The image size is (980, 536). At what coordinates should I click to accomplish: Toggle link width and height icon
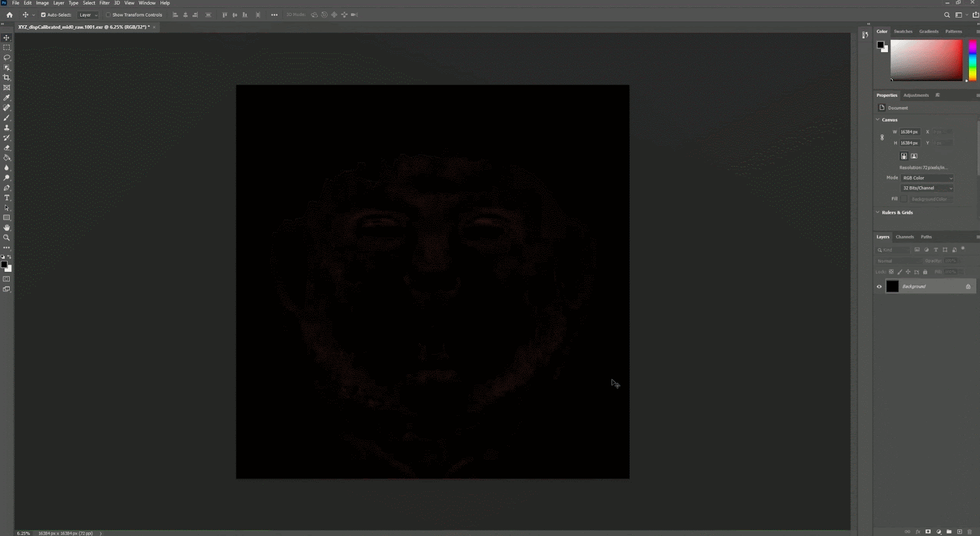pyautogui.click(x=882, y=137)
